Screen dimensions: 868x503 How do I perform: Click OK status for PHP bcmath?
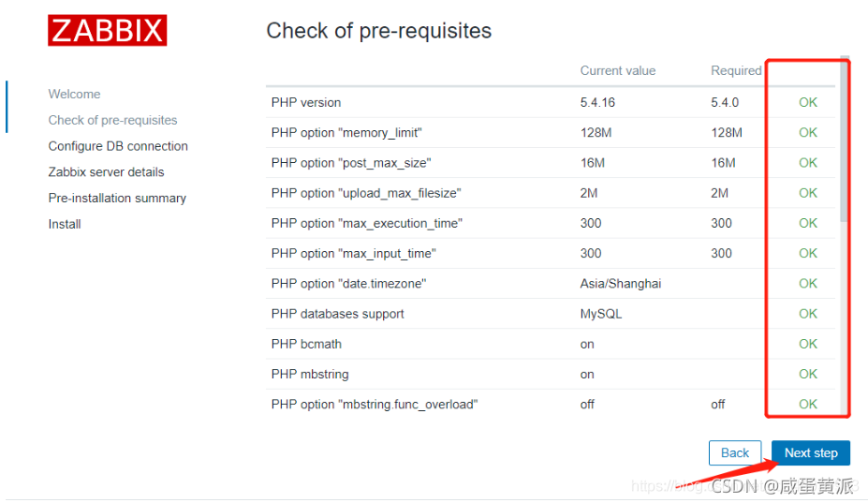(x=808, y=344)
